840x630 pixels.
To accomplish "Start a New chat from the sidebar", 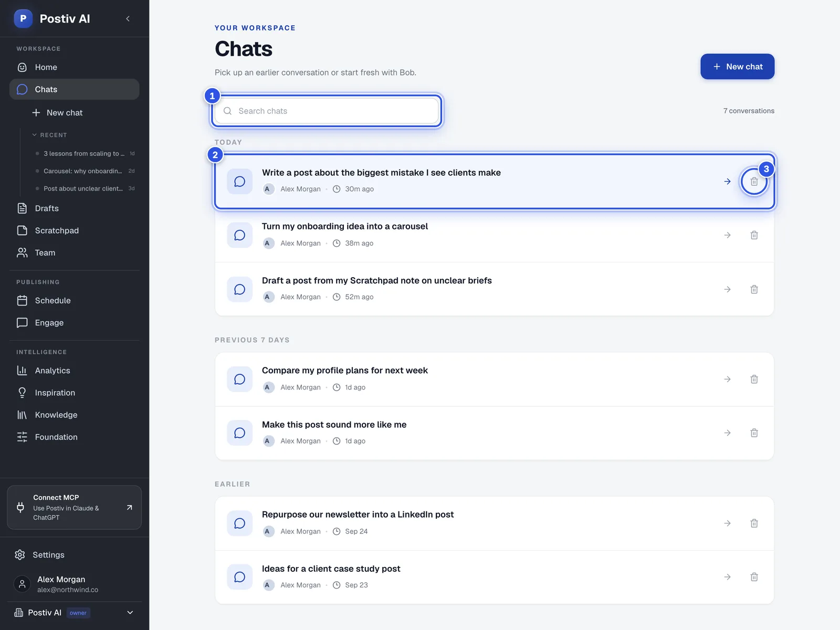I will 57,112.
